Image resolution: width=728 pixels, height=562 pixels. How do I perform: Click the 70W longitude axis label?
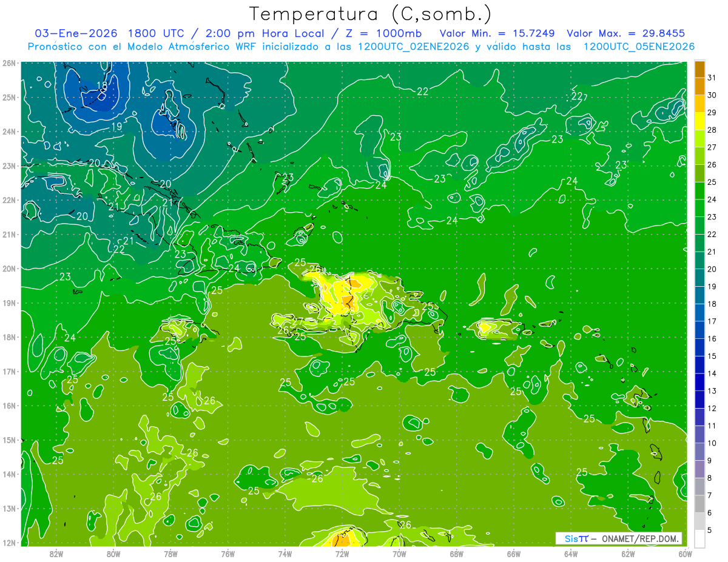399,554
